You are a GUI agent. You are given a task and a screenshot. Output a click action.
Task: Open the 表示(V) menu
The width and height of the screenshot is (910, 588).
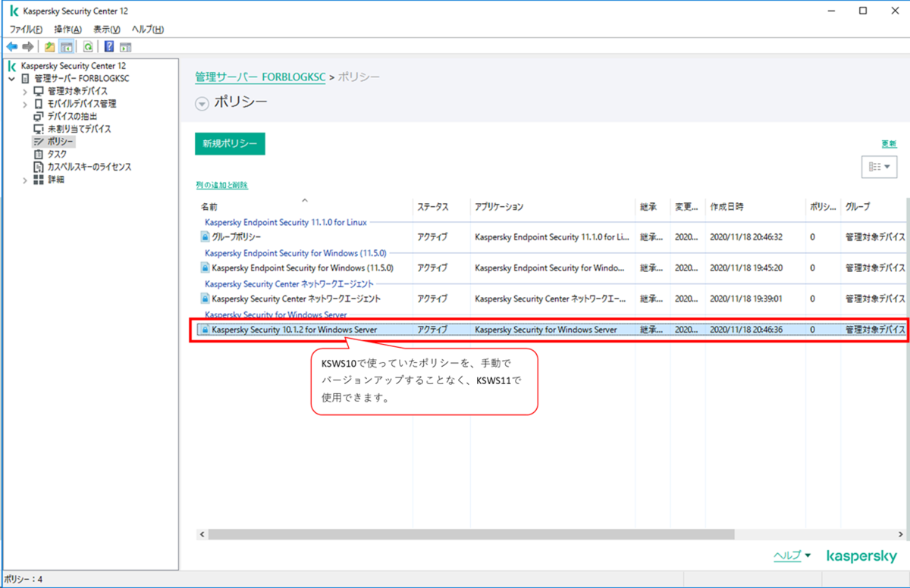[x=106, y=30]
